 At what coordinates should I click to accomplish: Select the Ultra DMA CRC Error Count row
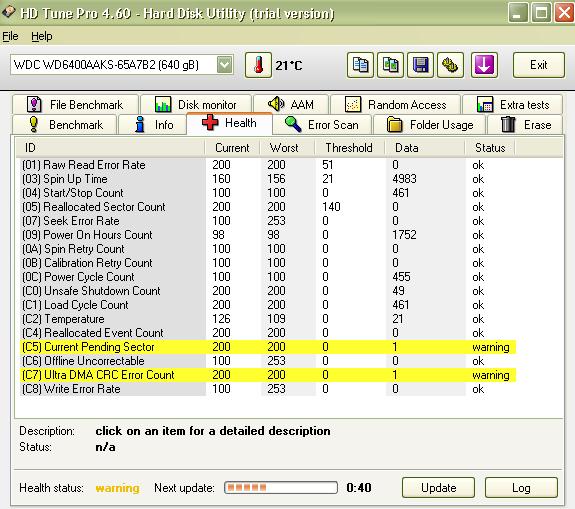[268, 375]
